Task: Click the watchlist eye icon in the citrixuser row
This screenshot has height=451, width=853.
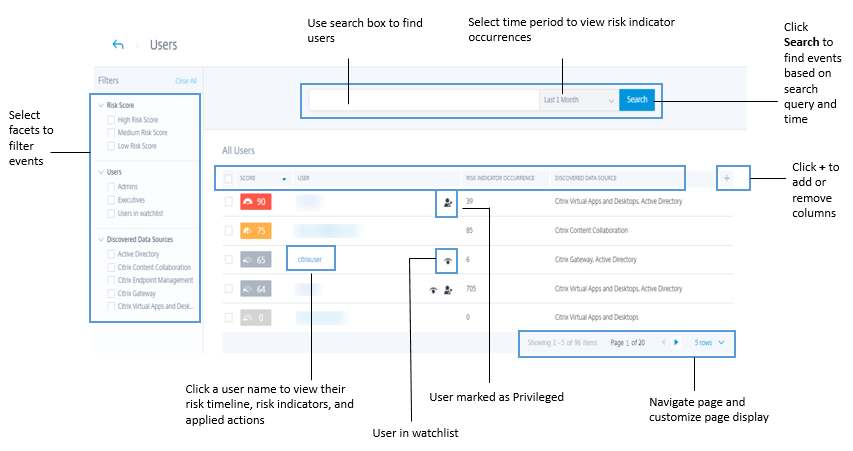Action: pos(447,260)
